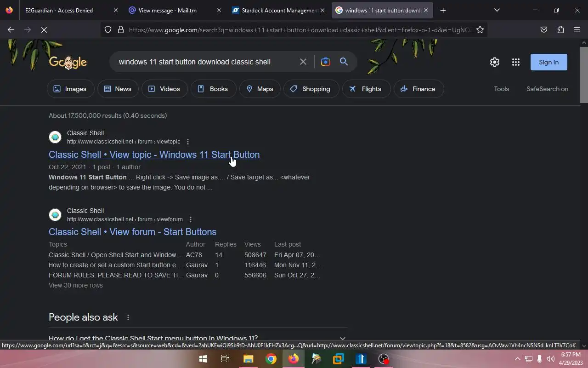Go back with the browser back arrow

click(11, 29)
